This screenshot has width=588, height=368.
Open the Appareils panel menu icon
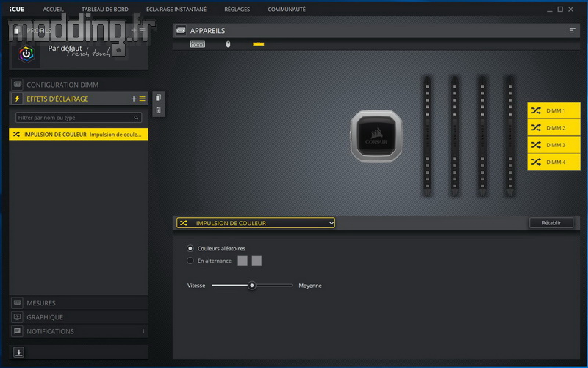(x=573, y=30)
